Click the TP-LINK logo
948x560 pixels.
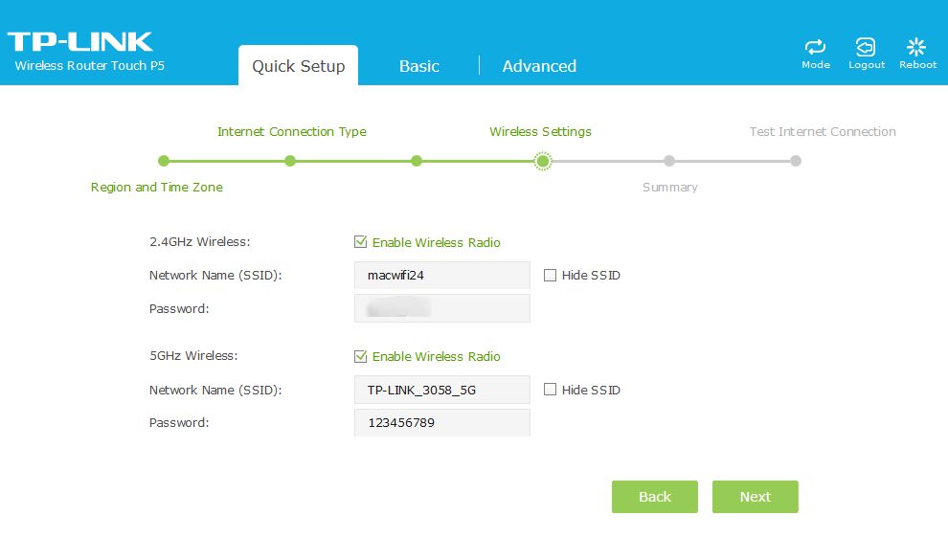pyautogui.click(x=79, y=42)
